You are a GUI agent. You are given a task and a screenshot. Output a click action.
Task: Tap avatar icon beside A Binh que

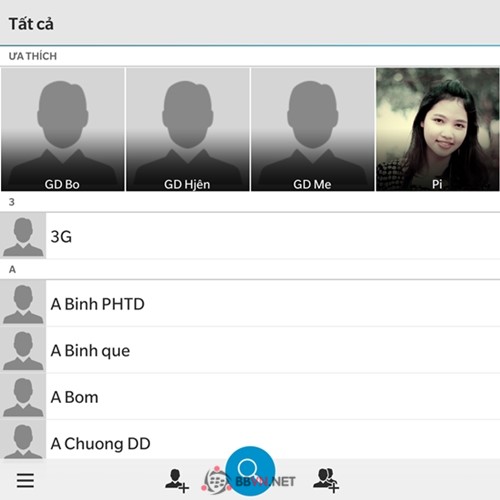[x=23, y=350]
